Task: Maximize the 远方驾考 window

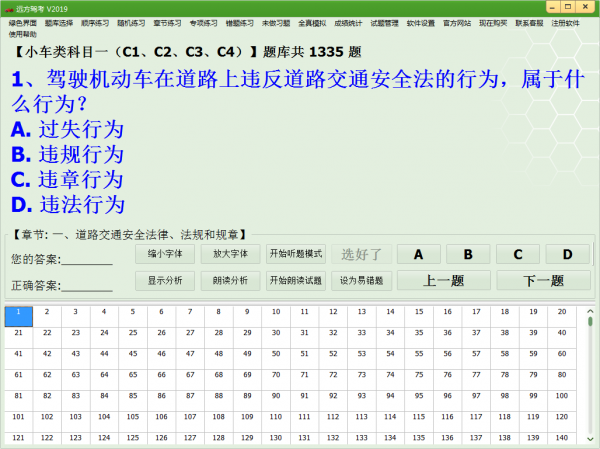Action: [568, 7]
